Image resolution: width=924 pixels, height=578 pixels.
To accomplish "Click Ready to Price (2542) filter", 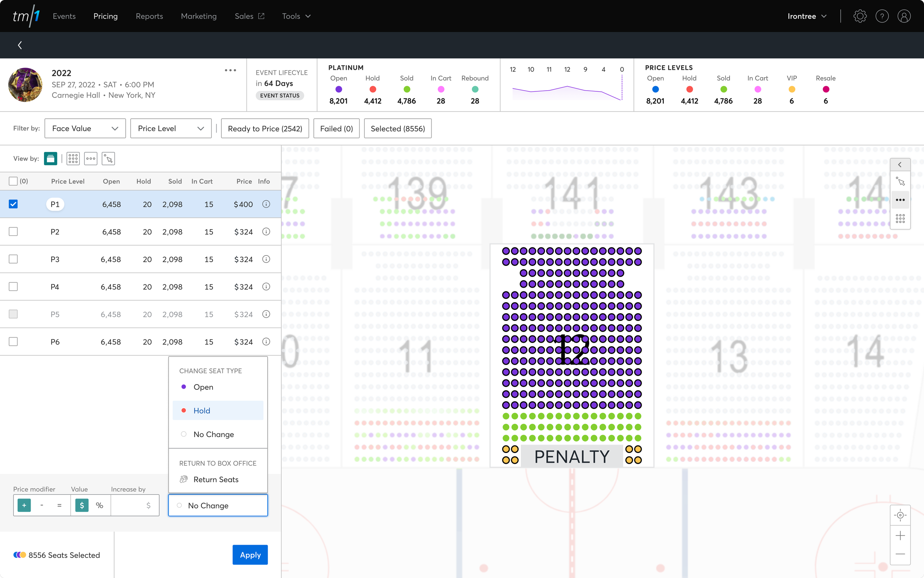I will [x=265, y=128].
